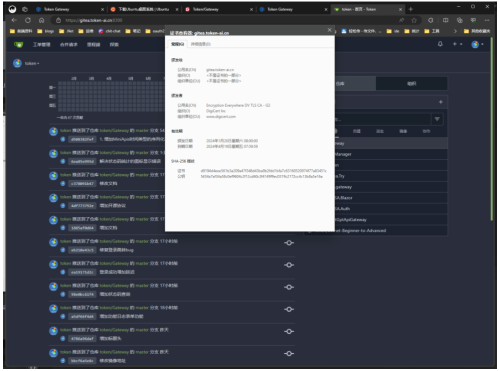
Task: Click www.digicert.com in certificate issuer section
Action: [221, 117]
